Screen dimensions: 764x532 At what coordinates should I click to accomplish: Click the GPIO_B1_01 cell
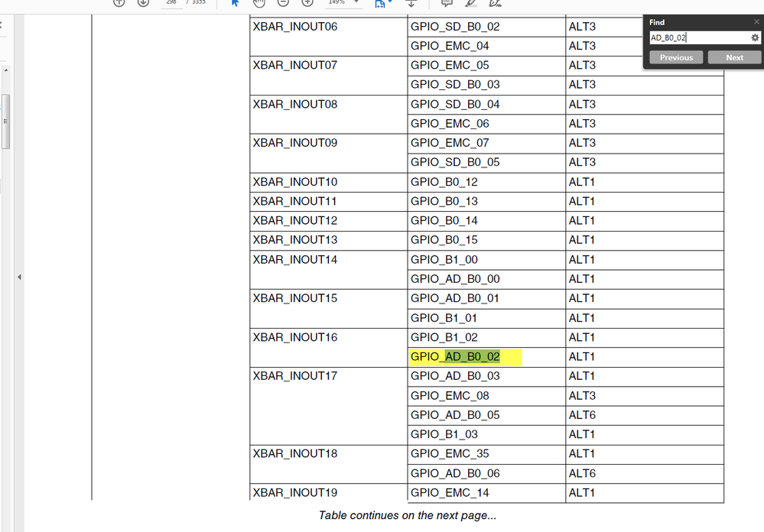[x=486, y=318]
